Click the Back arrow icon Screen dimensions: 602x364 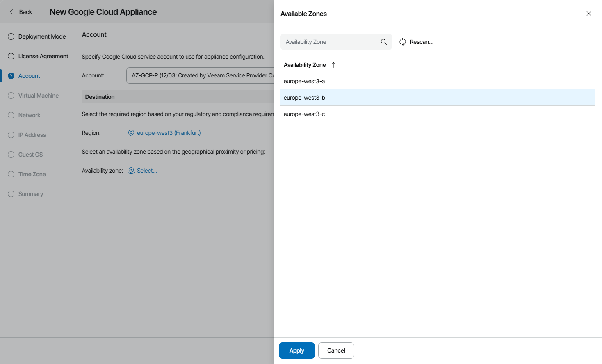pos(11,12)
